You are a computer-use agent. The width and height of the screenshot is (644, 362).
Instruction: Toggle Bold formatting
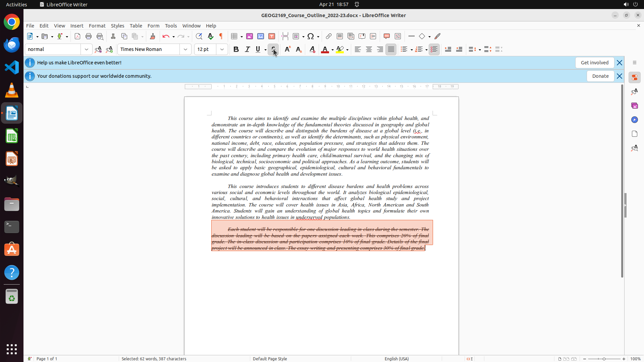point(236,49)
